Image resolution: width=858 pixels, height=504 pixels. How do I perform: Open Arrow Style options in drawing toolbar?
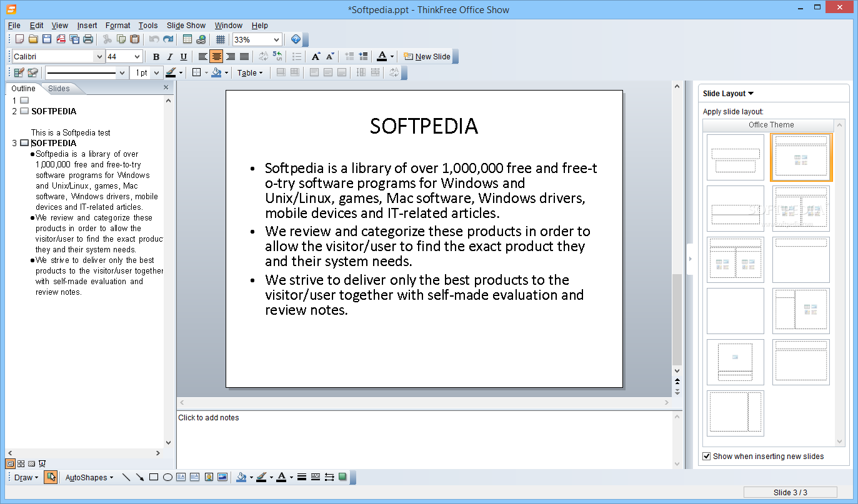pyautogui.click(x=329, y=477)
